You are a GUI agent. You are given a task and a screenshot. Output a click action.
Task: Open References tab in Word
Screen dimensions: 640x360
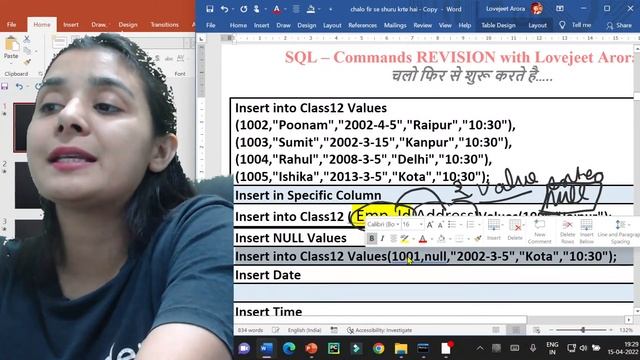362,25
